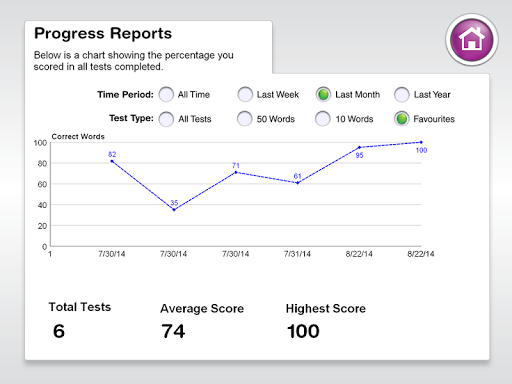Click the chart point labeled 71
Viewport: 512px width, 384px height.
pyautogui.click(x=236, y=172)
